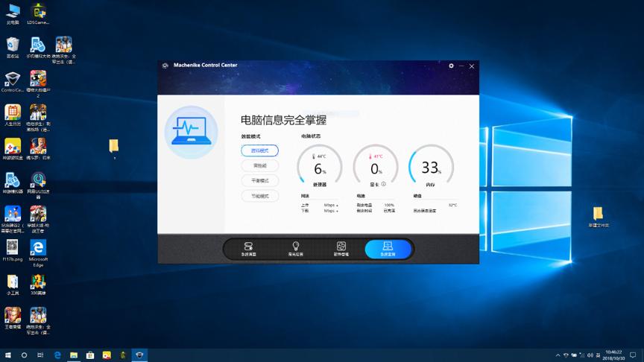The image size is (644, 362).
Task: Select the 网易UU accelerator desktop icon
Action: (x=38, y=185)
